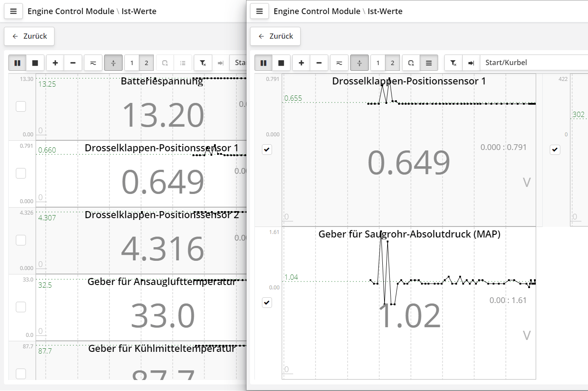Add a parameter using the plus icon
The height and width of the screenshot is (391, 588).
click(x=301, y=62)
